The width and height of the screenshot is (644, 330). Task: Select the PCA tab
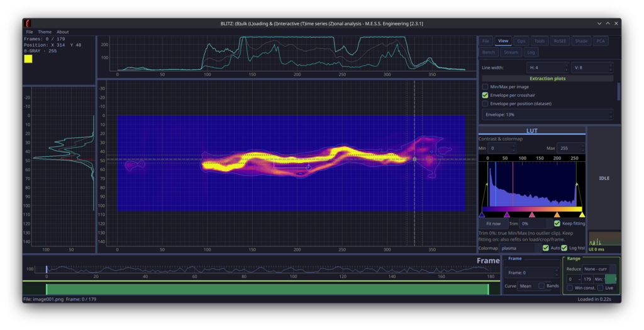point(601,41)
